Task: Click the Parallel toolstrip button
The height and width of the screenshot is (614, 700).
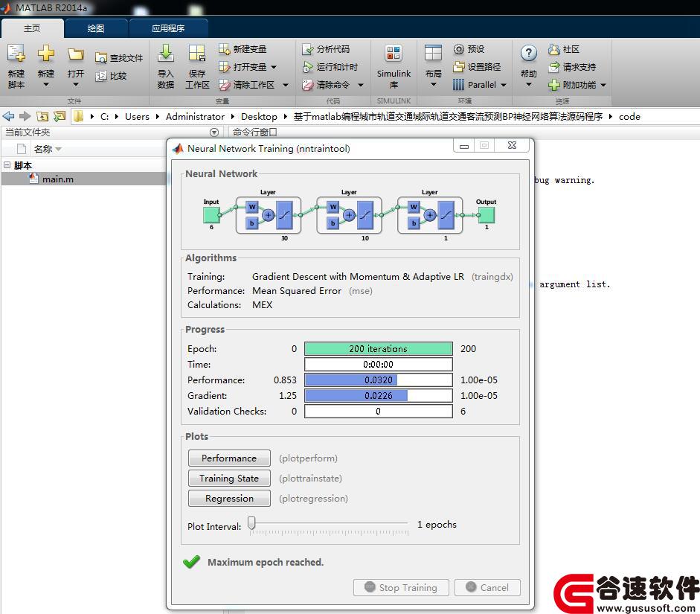Action: click(475, 85)
